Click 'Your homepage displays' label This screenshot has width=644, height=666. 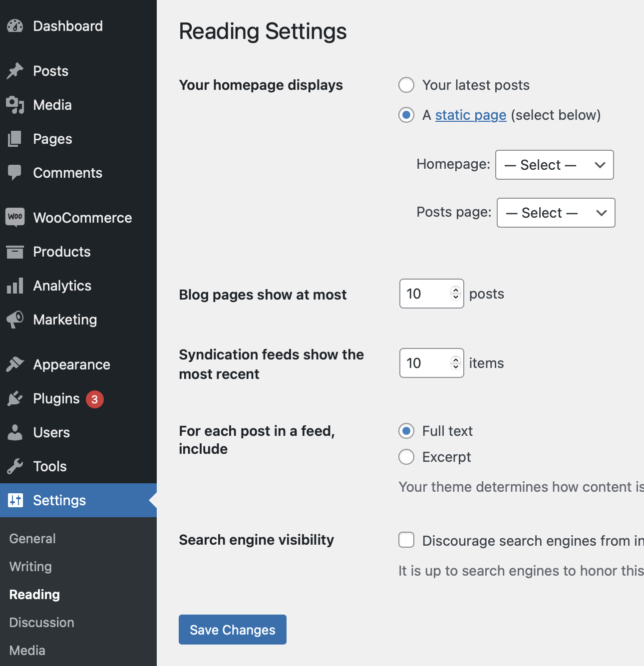tap(261, 85)
